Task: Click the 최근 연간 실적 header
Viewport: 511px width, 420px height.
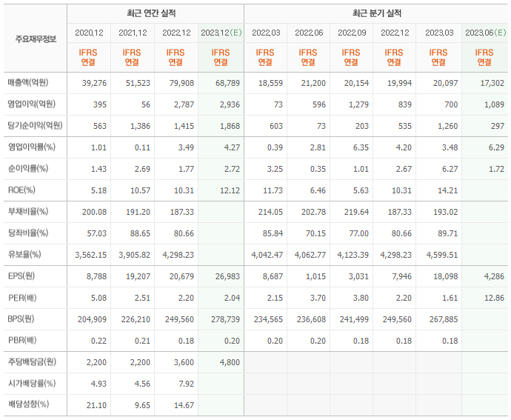Action: pos(151,13)
